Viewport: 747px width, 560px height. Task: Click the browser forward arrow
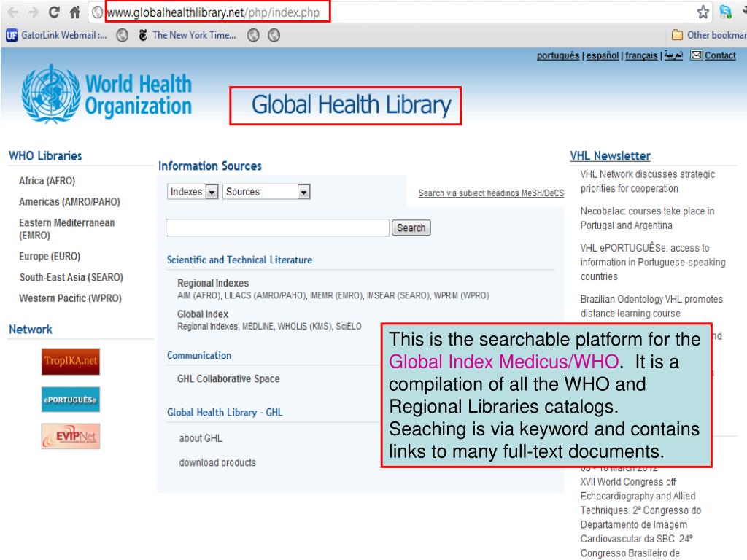pyautogui.click(x=33, y=12)
